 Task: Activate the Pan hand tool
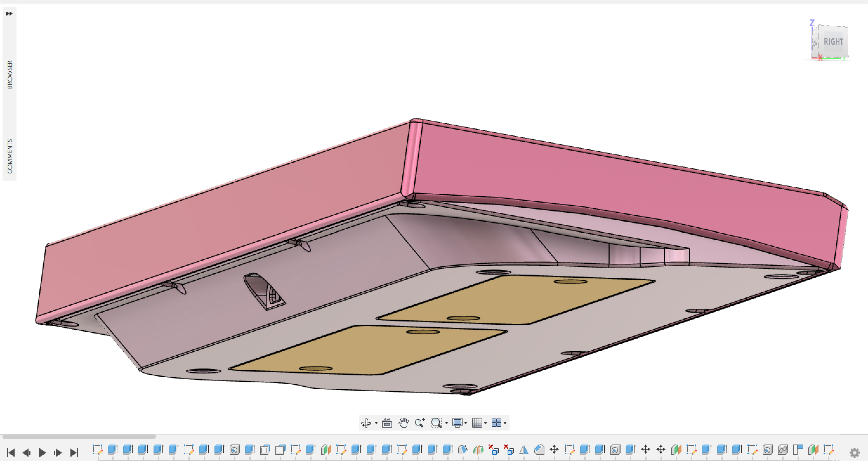(403, 423)
